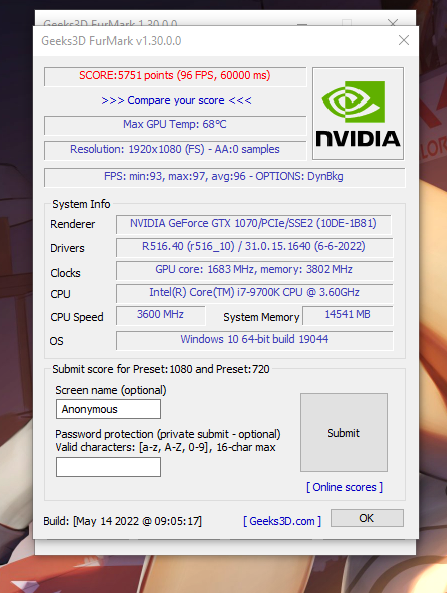The image size is (447, 593).
Task: Click the GPU core: 1683 MHz field
Action: pyautogui.click(x=254, y=270)
